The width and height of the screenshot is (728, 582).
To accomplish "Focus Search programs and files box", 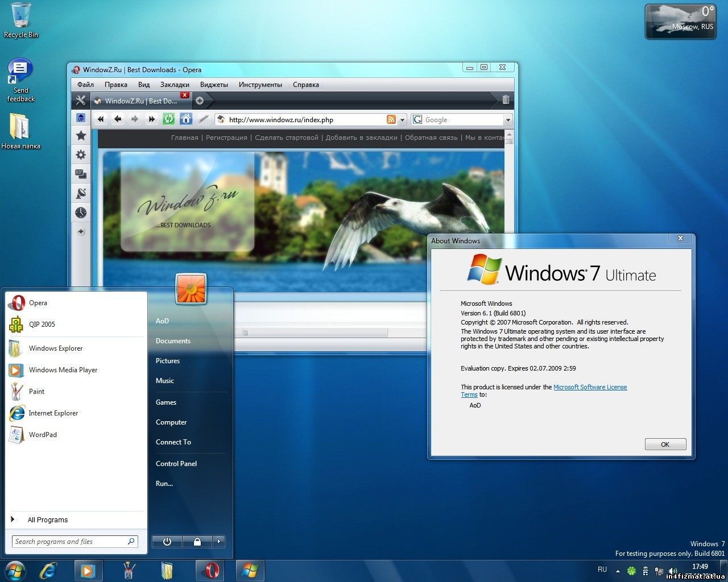I will coord(75,542).
